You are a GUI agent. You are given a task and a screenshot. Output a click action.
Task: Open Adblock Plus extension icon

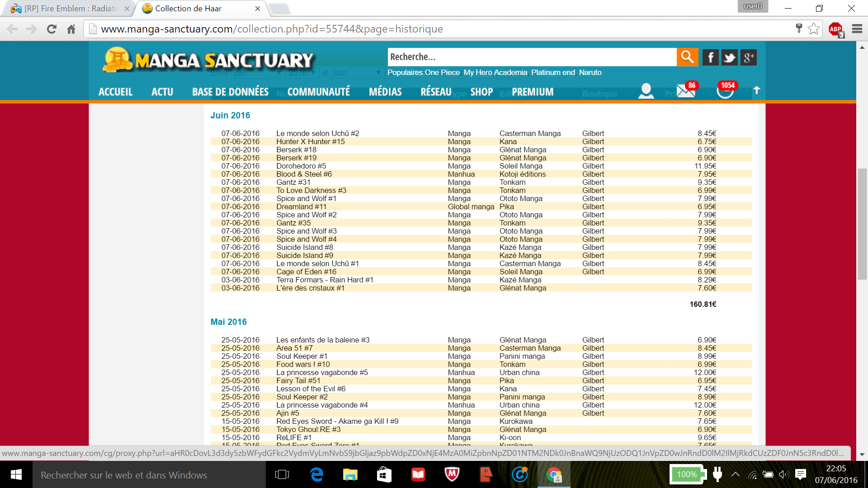point(836,29)
